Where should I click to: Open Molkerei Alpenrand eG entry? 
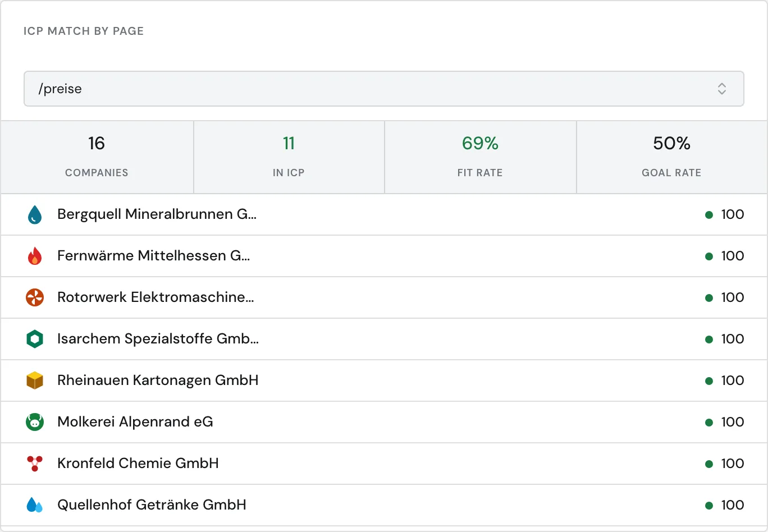pos(384,422)
